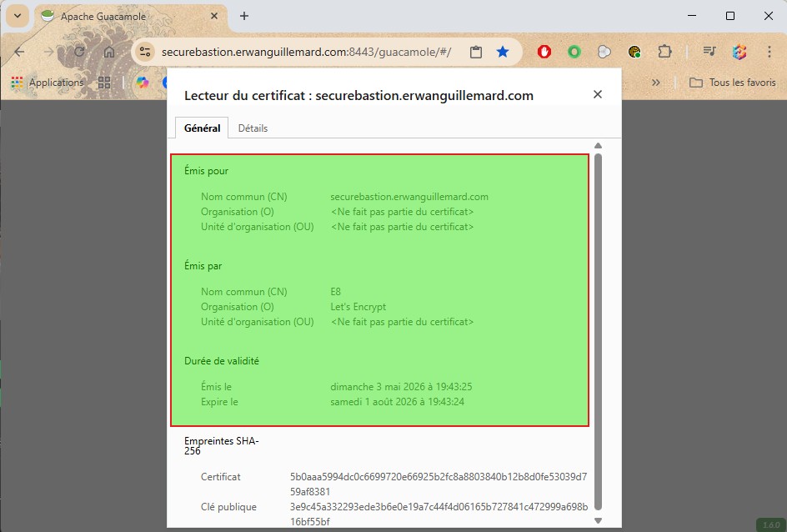Viewport: 787px width, 532px height.
Task: Close the certificate viewer dialog
Action: 597,94
